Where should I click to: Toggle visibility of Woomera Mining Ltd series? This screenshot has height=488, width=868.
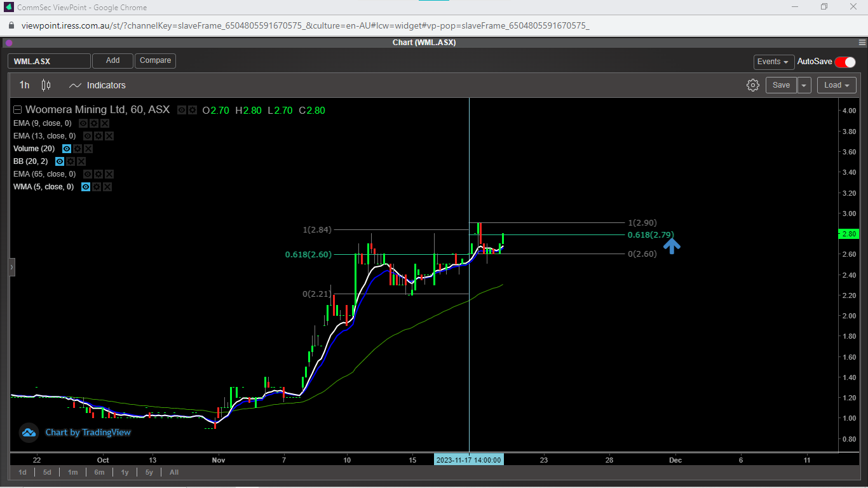coord(182,110)
